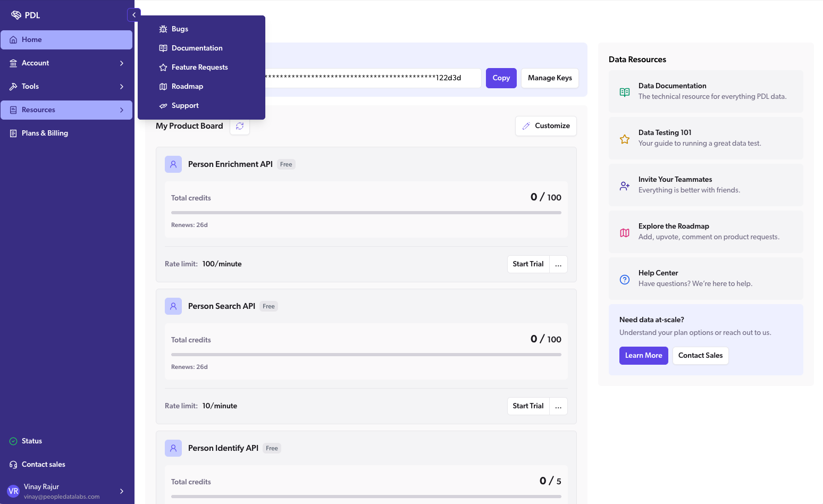
Task: Click the Feature Requests star icon
Action: 163,68
